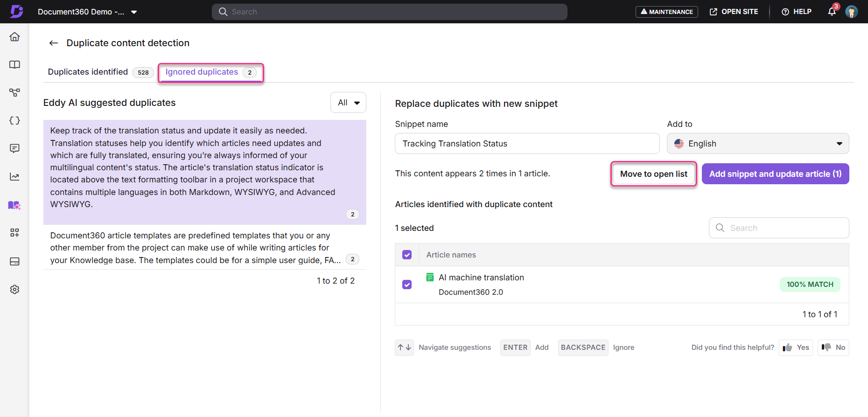The width and height of the screenshot is (868, 417).
Task: Click the AI machine translation article name
Action: (x=481, y=278)
